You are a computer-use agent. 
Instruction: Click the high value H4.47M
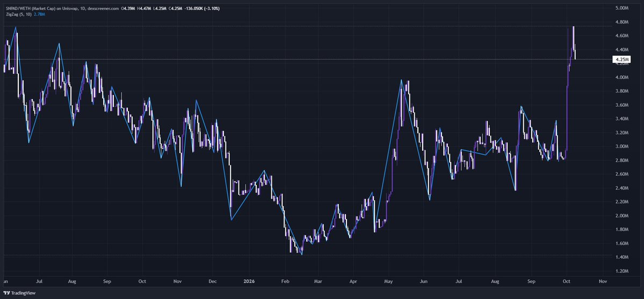click(x=144, y=8)
